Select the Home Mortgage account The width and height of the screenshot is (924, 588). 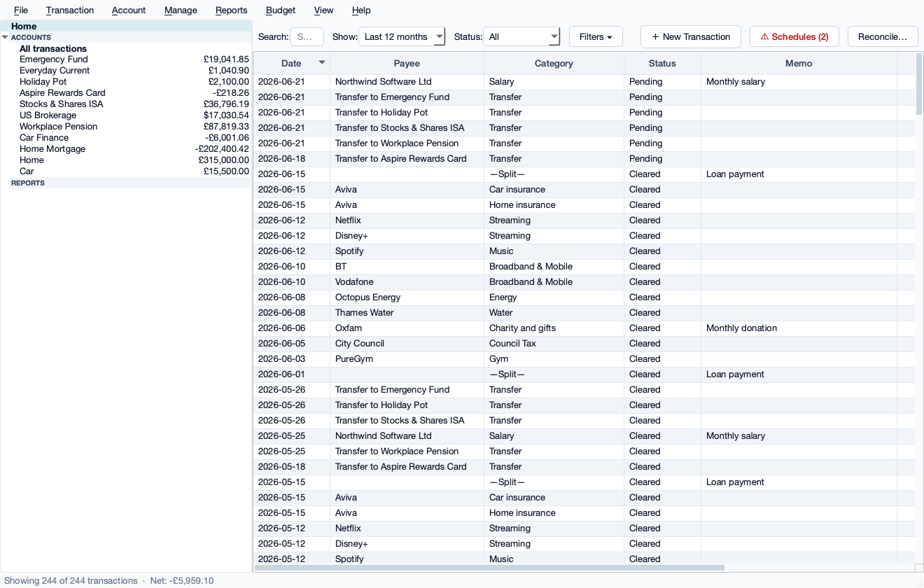coord(126,149)
